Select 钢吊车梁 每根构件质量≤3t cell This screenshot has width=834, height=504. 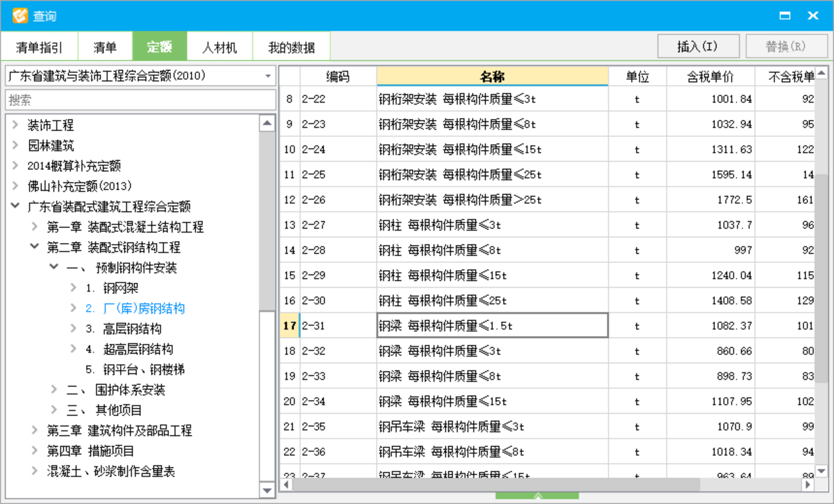[x=493, y=426]
